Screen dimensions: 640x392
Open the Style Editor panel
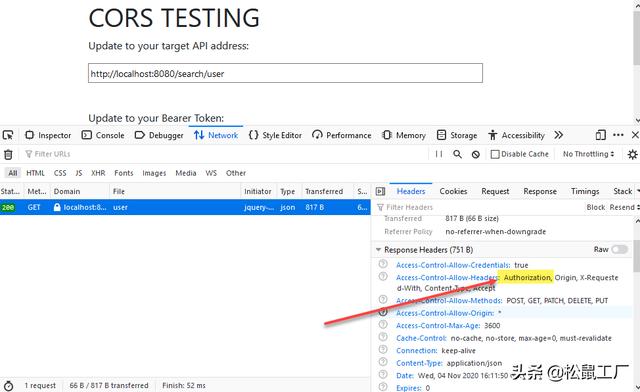click(x=275, y=135)
